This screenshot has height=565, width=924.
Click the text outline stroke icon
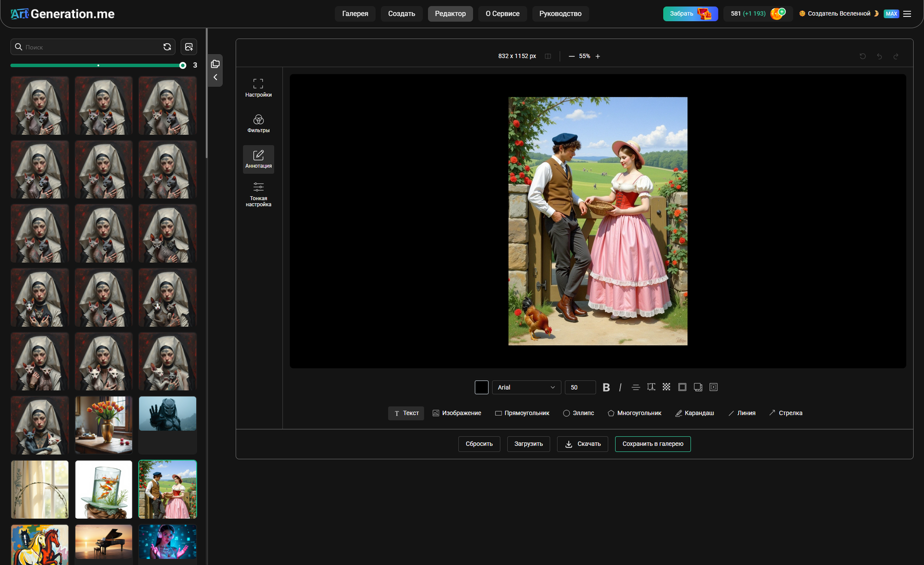pos(682,387)
